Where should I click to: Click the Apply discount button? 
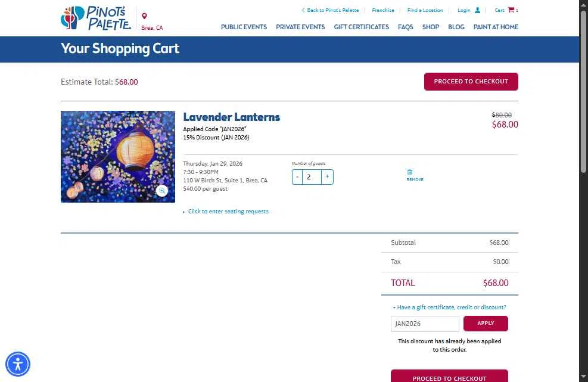point(486,324)
